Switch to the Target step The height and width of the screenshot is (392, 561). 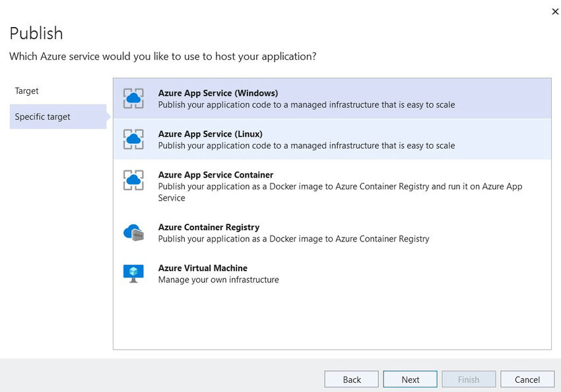(x=26, y=90)
